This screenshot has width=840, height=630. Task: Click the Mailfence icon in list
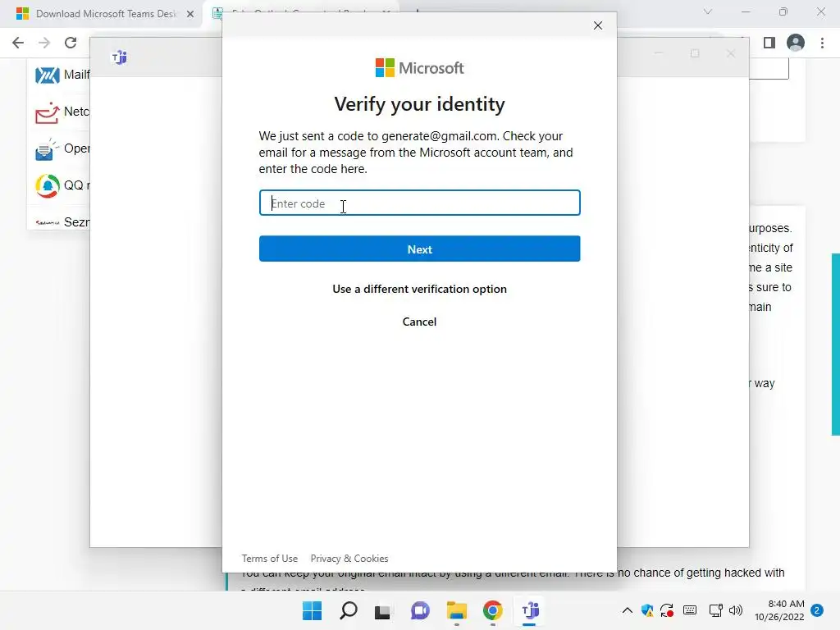47,75
